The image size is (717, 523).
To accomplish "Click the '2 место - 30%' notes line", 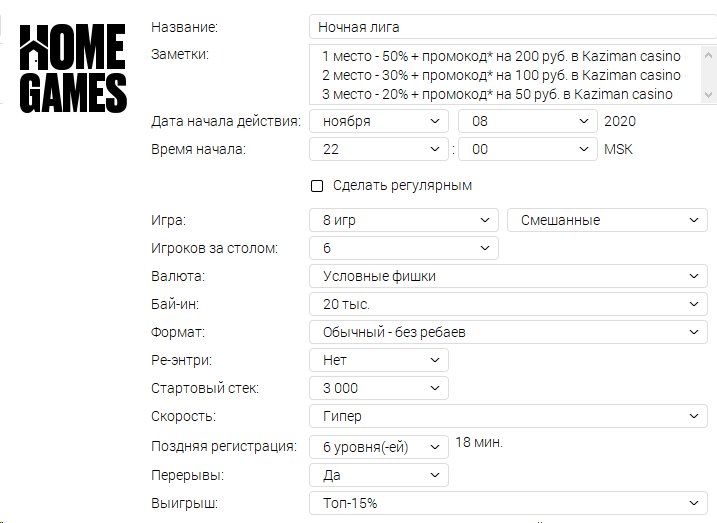I will click(x=501, y=75).
